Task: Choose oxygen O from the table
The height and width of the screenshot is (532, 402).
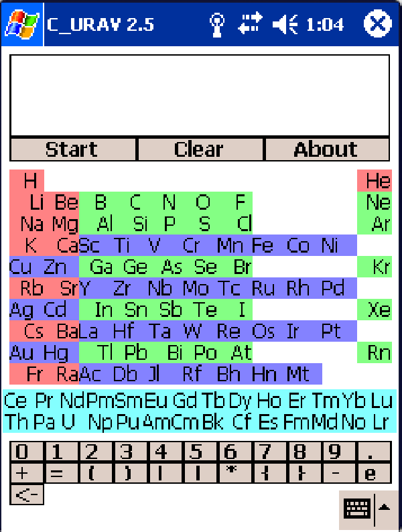Action: 203,202
